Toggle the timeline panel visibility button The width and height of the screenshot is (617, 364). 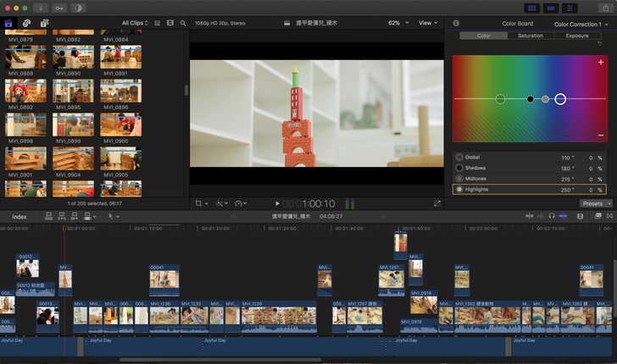coord(552,7)
